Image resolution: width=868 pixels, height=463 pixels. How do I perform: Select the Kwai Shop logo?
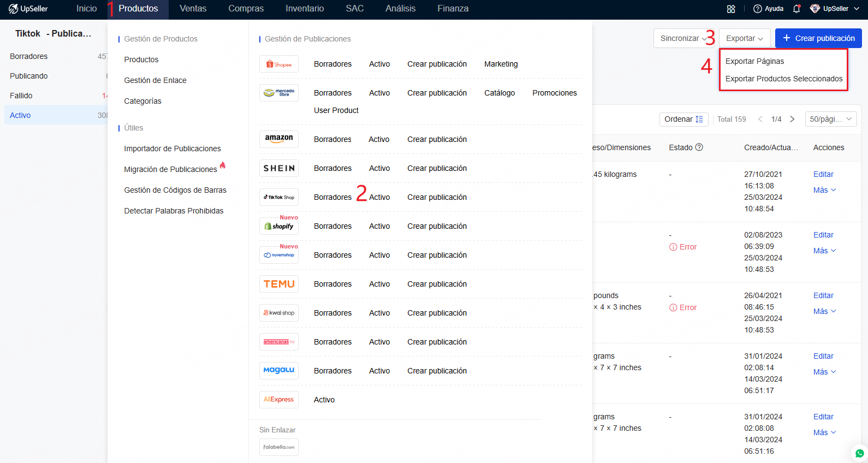279,313
